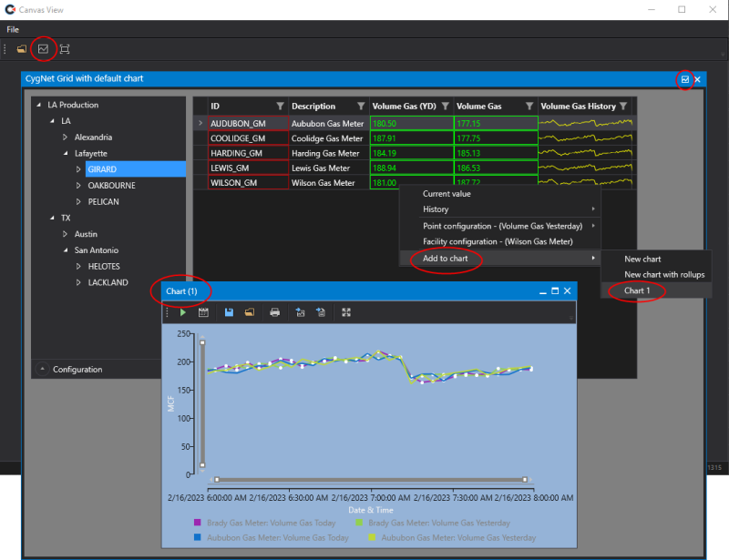This screenshot has width=729, height=560.
Task: Click the Harding Gas Meter description cell
Action: [329, 153]
